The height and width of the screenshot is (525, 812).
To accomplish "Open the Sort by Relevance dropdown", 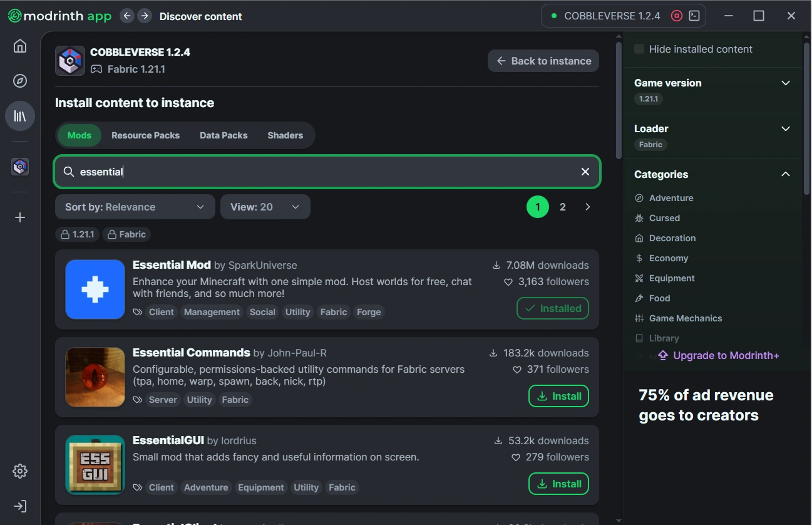I will pyautogui.click(x=135, y=207).
